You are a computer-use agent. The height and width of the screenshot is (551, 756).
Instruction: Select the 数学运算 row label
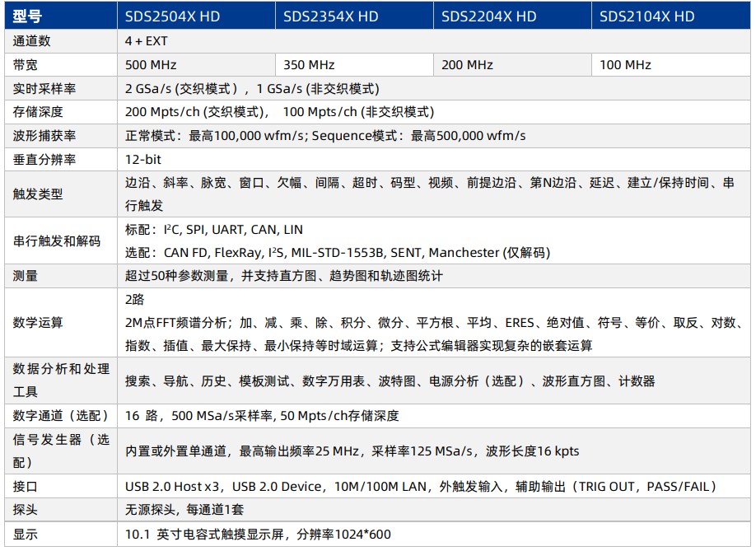(x=38, y=323)
